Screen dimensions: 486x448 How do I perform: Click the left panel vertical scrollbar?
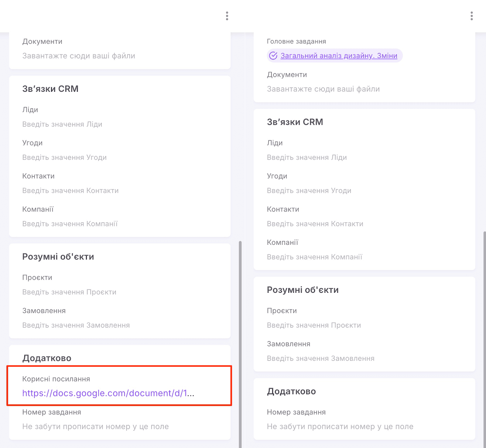(x=240, y=334)
